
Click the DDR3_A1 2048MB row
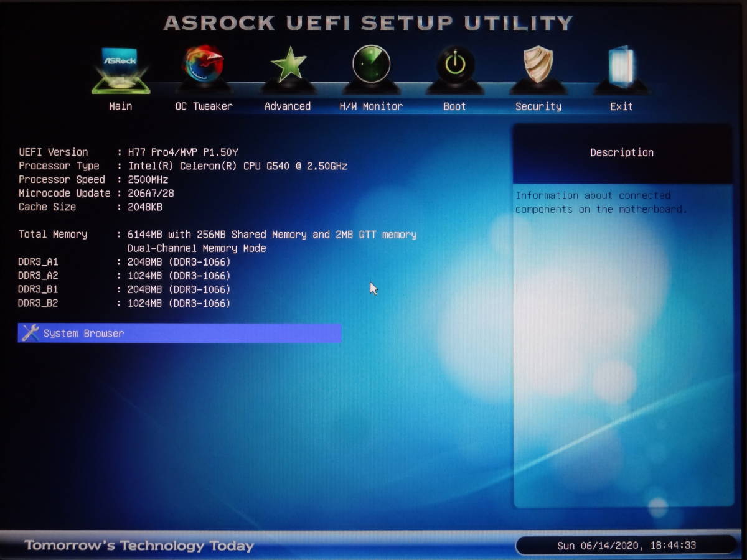click(125, 262)
